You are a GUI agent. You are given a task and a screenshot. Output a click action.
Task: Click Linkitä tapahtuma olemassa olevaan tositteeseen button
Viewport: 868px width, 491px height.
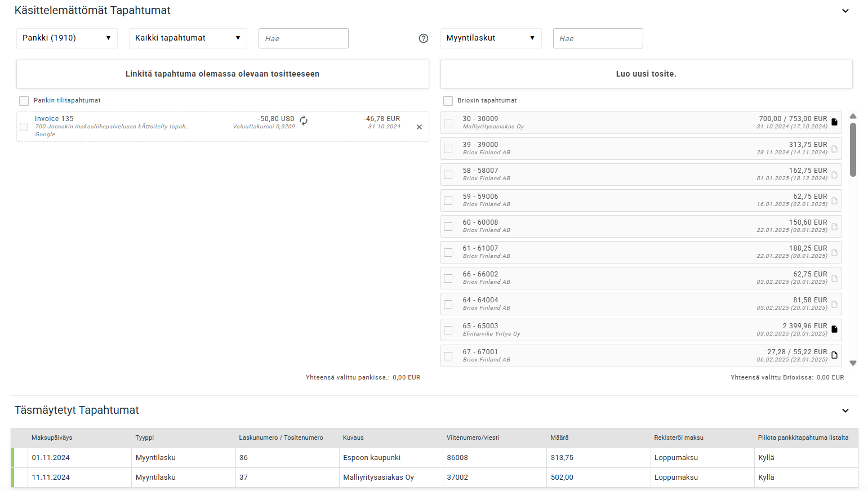pos(222,74)
